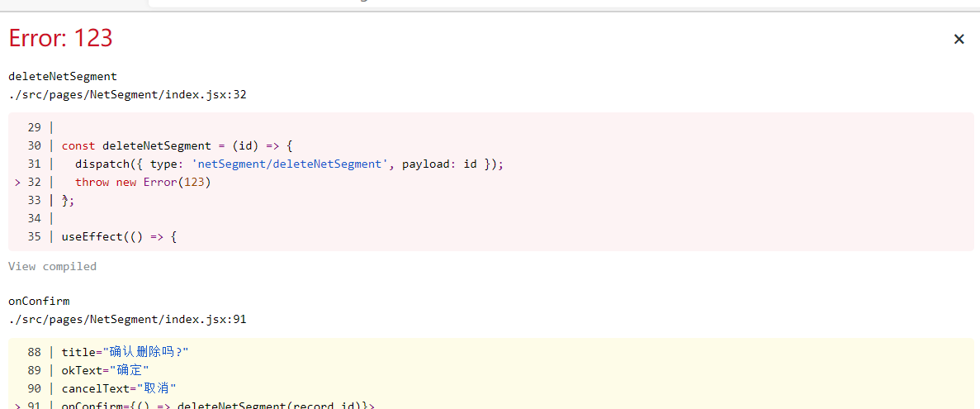Viewport: 980px width, 409px height.
Task: Click line 88 title attribute code
Action: 125,352
